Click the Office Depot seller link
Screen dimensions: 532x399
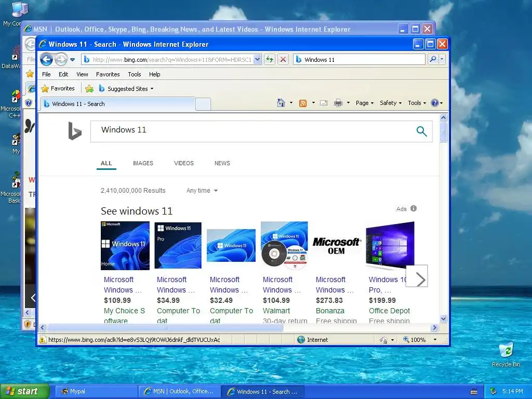pos(389,311)
